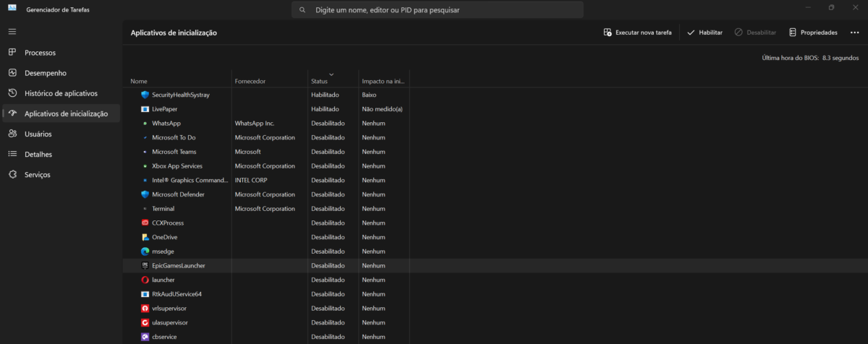Click the Usuários sidebar icon
The height and width of the screenshot is (344, 868).
click(x=12, y=134)
